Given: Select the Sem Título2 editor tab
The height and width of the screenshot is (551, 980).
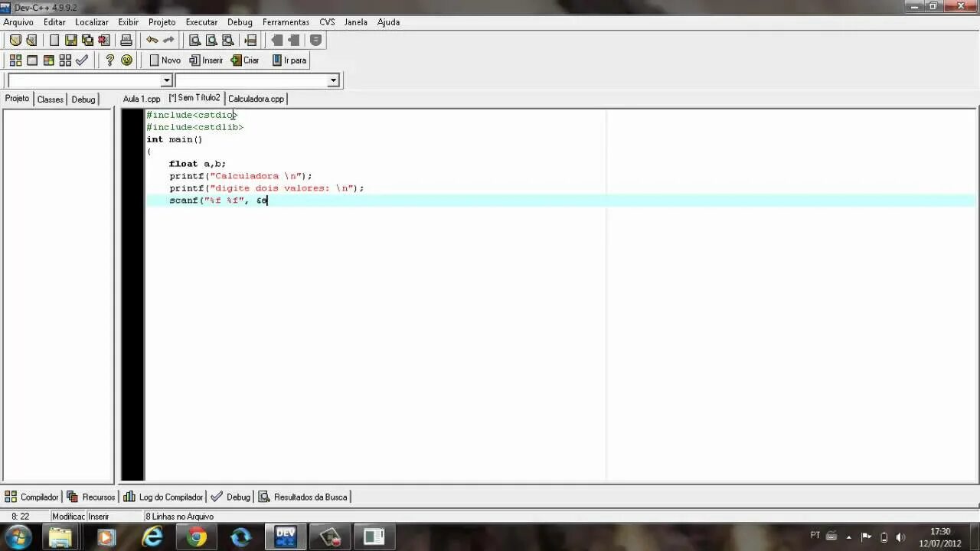Looking at the screenshot, I should [194, 98].
